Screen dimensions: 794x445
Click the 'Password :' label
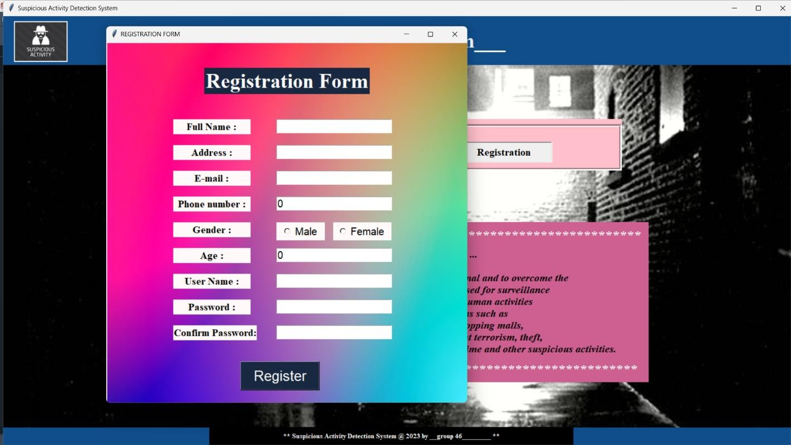coord(212,307)
